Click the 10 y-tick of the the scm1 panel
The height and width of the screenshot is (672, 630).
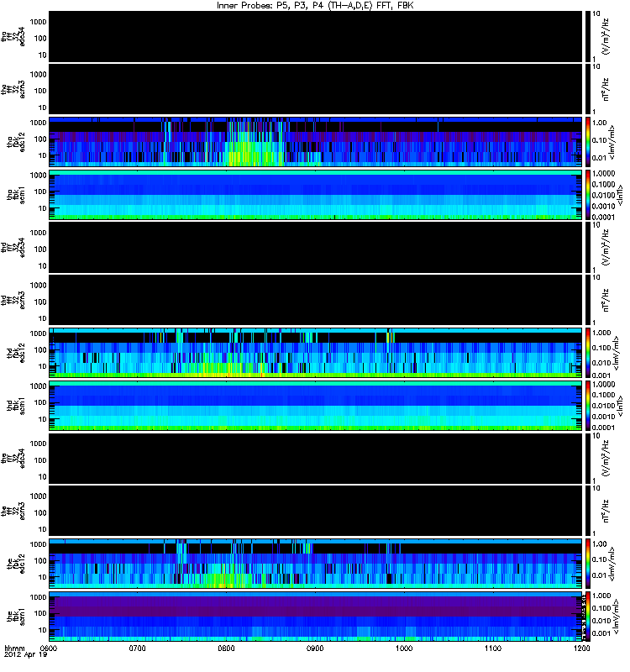coord(42,631)
